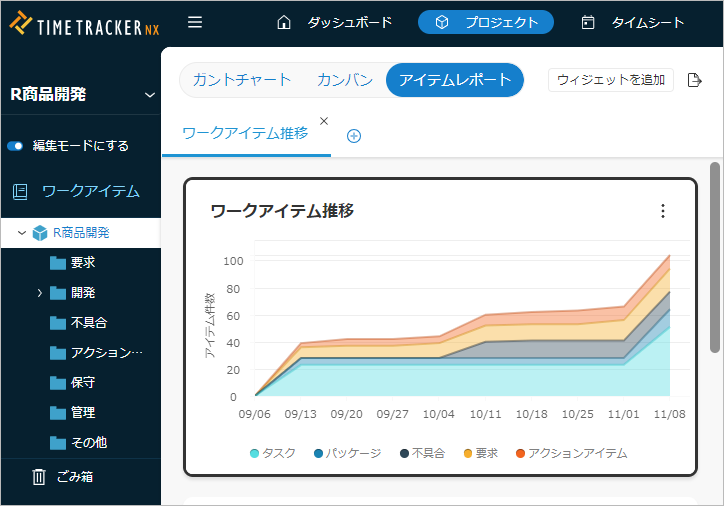
Task: Add a new report tab with plus icon
Action: point(353,136)
